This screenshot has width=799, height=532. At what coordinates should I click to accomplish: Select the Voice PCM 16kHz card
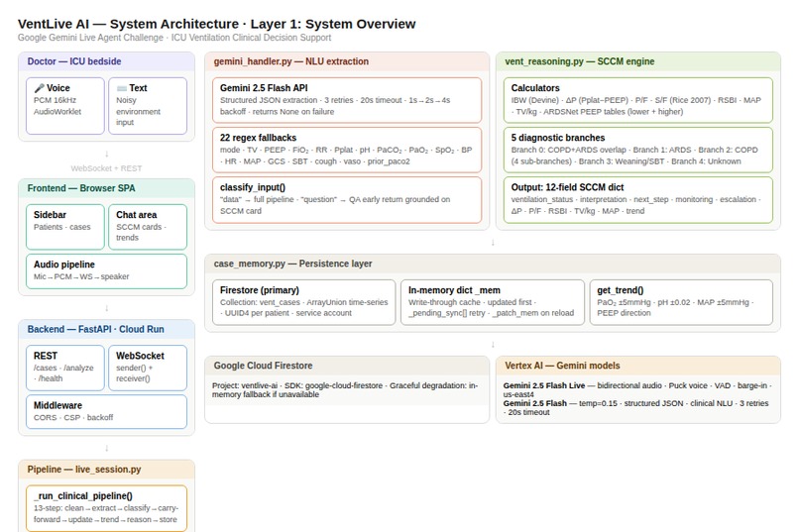(65, 106)
